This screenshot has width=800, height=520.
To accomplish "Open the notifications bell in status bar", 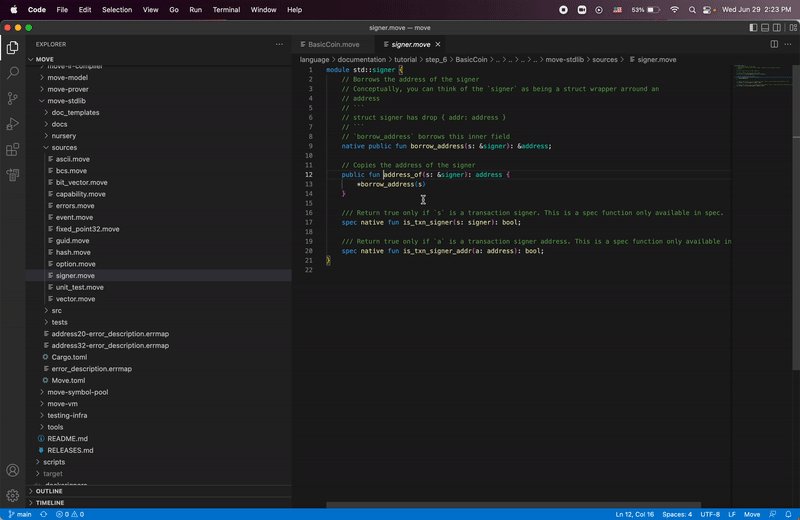I will click(788, 514).
